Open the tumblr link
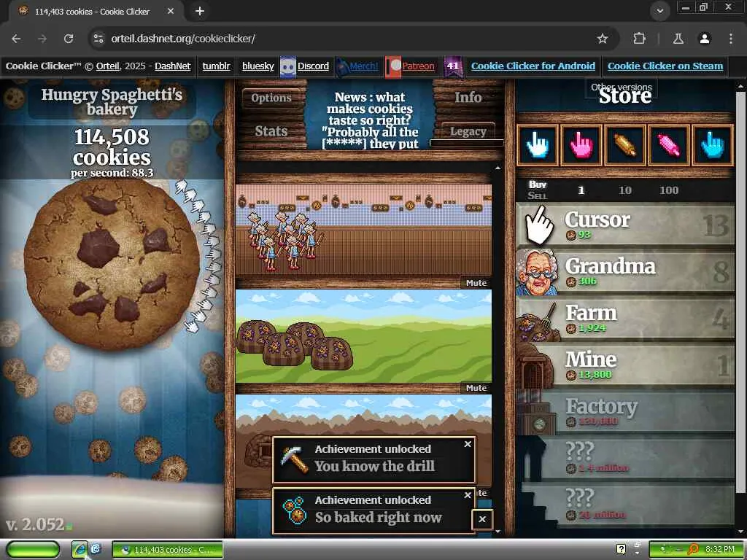The height and width of the screenshot is (560, 747). tap(216, 66)
